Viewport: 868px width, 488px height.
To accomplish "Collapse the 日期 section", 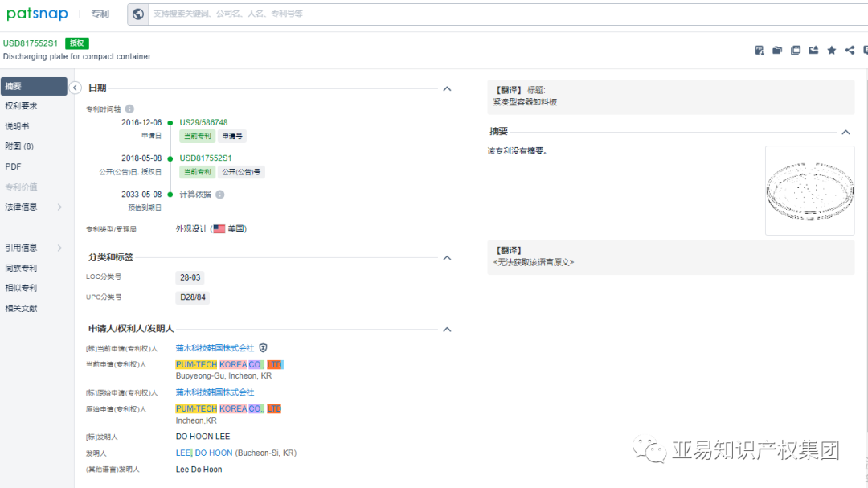I will pos(448,88).
